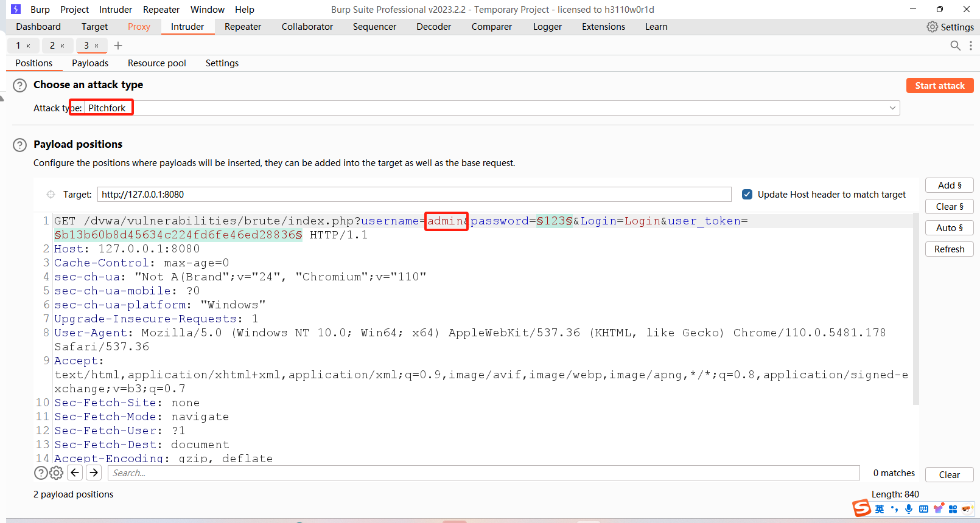The width and height of the screenshot is (980, 523).
Task: Switch to the Repeater tool tab
Action: pos(243,27)
